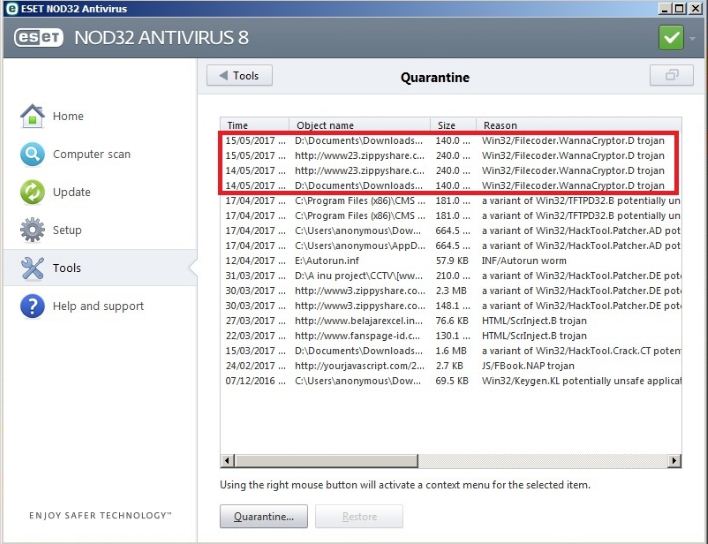Select the JS/FBook.NAP trojan row

[451, 366]
